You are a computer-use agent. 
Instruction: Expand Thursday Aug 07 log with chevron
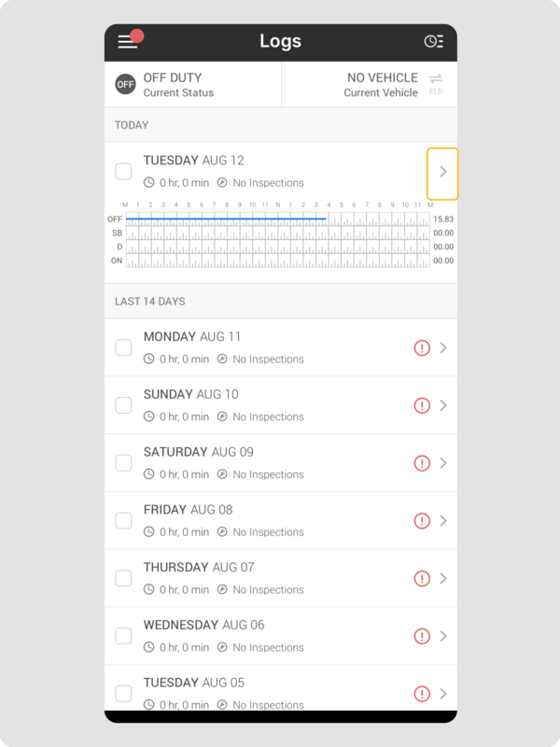point(443,579)
